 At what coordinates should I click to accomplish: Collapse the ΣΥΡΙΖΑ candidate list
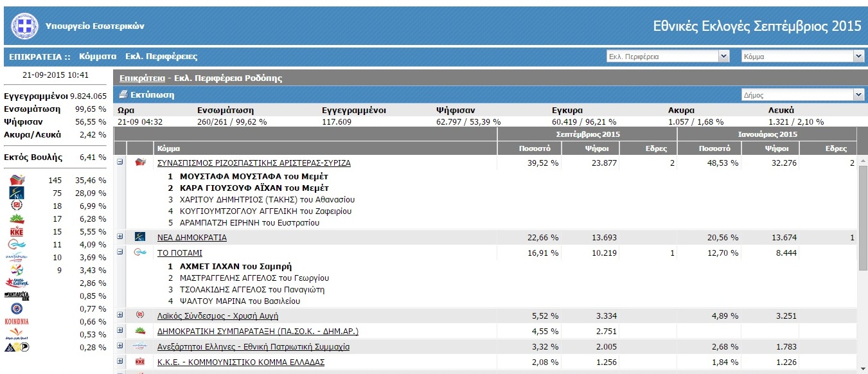120,163
